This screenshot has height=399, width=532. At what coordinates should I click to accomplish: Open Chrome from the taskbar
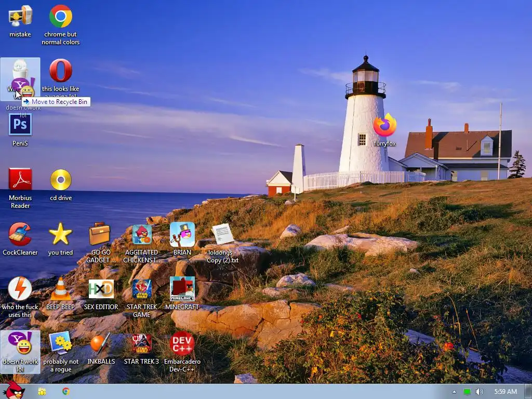[66, 391]
